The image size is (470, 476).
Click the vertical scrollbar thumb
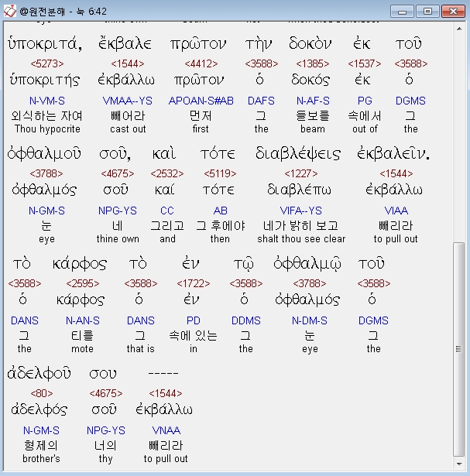point(458,349)
